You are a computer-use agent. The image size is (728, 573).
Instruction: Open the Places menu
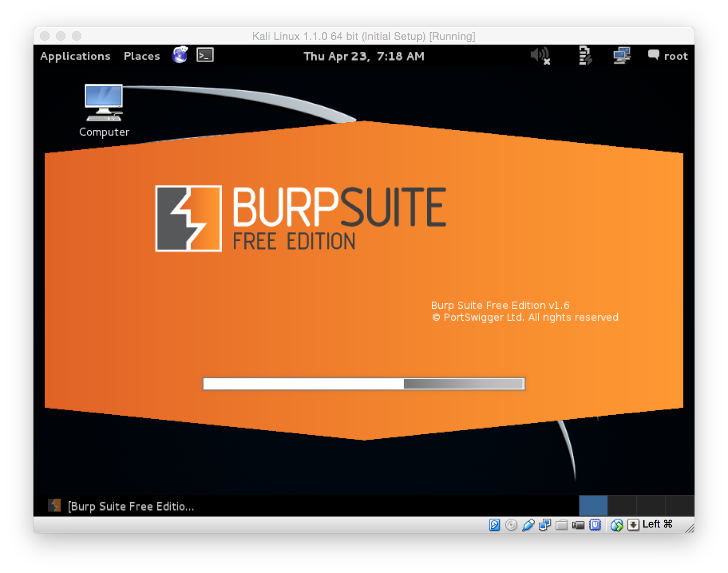tap(142, 56)
